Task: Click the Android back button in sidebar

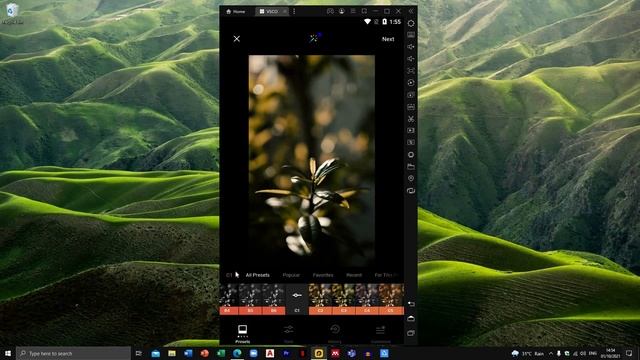Action: coord(411,304)
